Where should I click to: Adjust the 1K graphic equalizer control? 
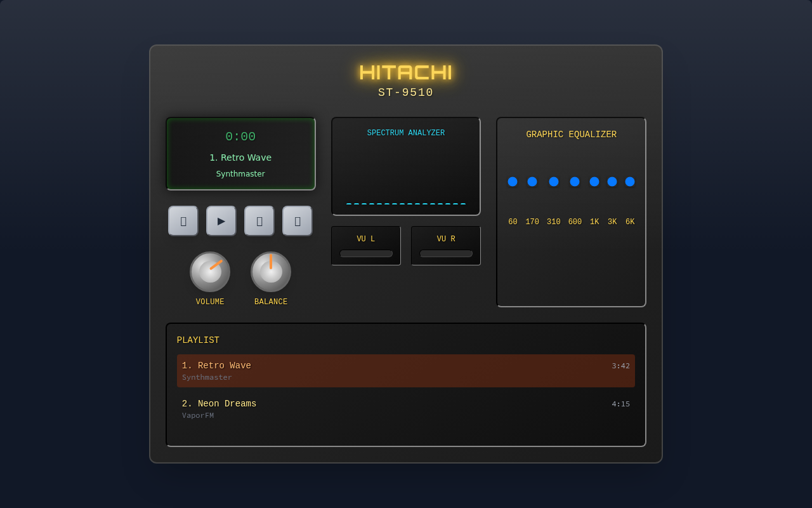coord(594,182)
